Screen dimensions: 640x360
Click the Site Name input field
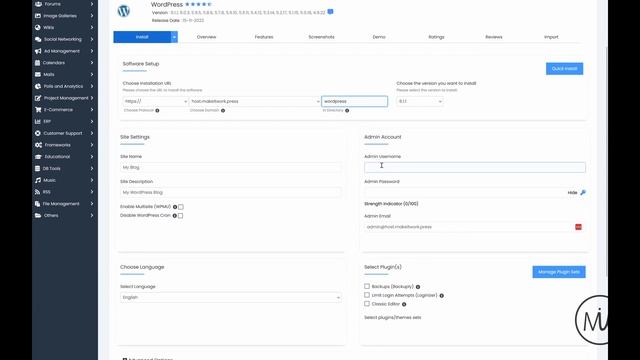(231, 167)
